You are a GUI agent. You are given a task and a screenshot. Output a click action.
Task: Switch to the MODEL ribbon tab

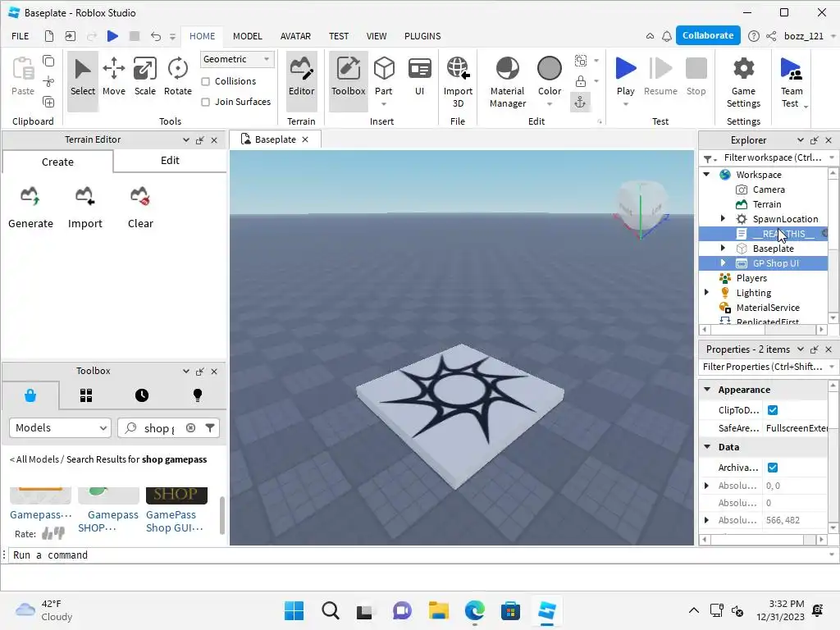tap(248, 36)
